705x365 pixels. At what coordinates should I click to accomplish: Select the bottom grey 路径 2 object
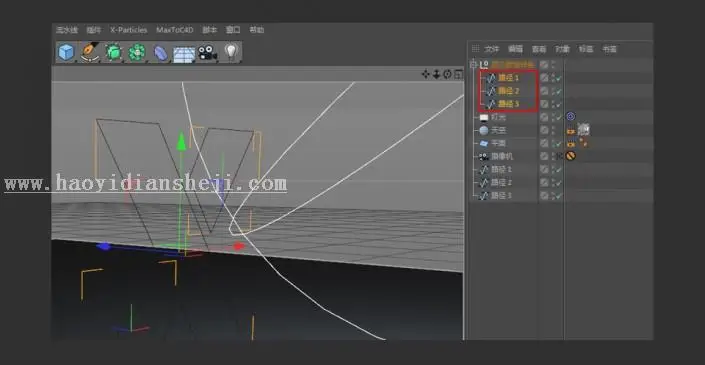click(x=501, y=183)
